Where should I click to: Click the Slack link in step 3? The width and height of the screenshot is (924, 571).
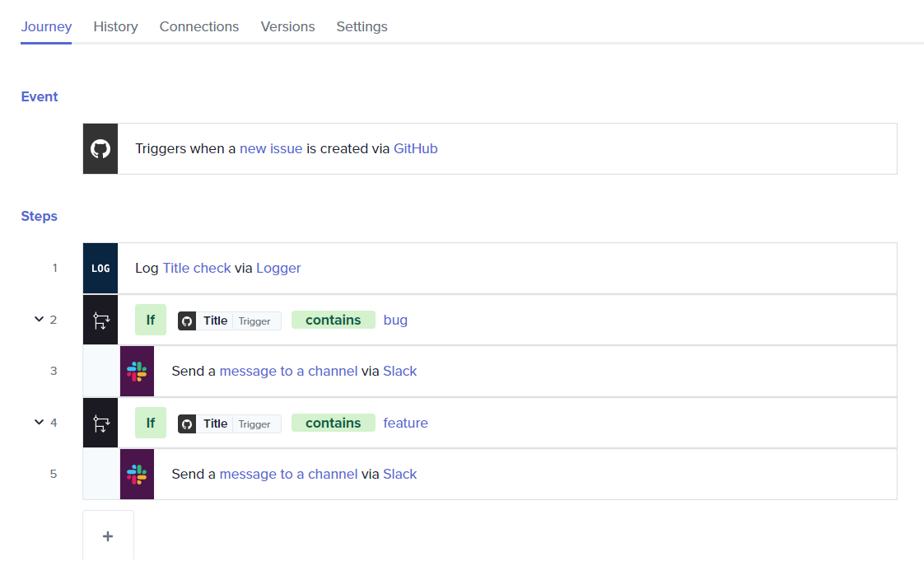click(400, 371)
